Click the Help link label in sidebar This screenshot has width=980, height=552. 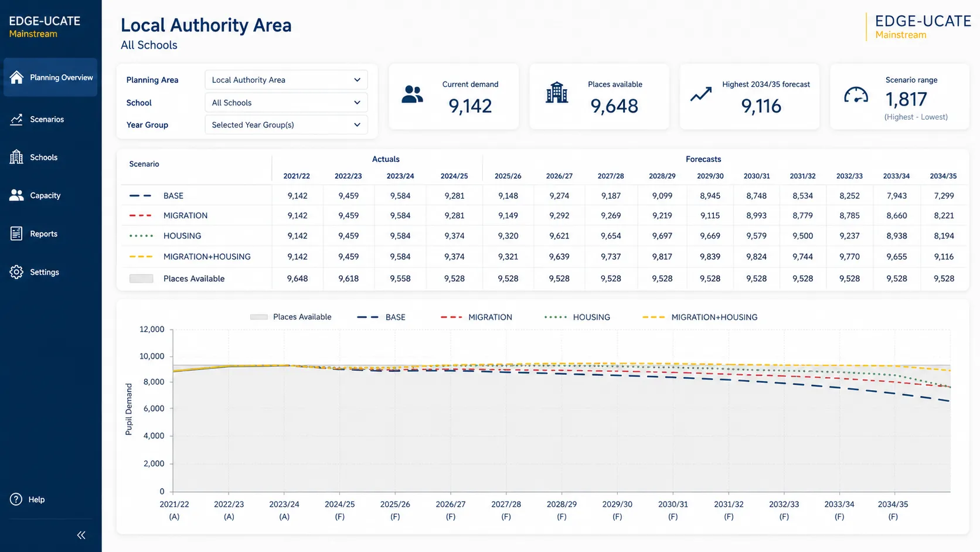click(36, 500)
